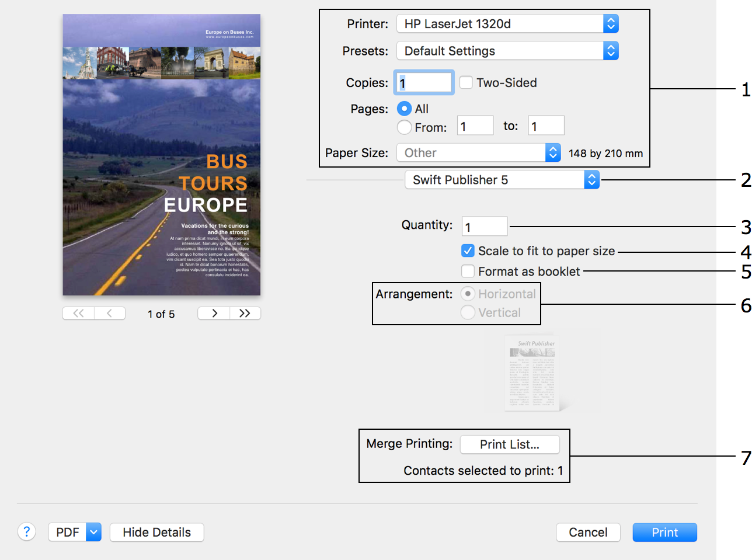Click the '148 by 210 mm' size text
Screen dimensions: 752x560
[x=605, y=154]
